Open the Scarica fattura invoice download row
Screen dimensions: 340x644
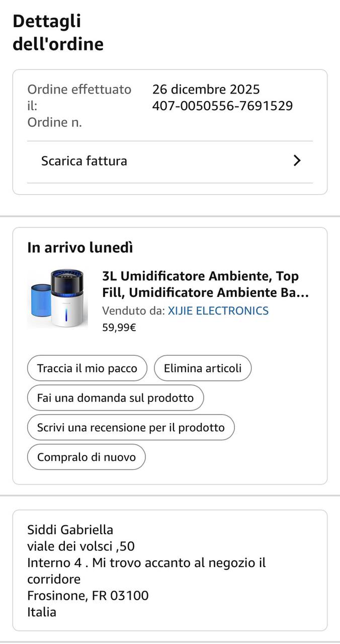(x=170, y=162)
